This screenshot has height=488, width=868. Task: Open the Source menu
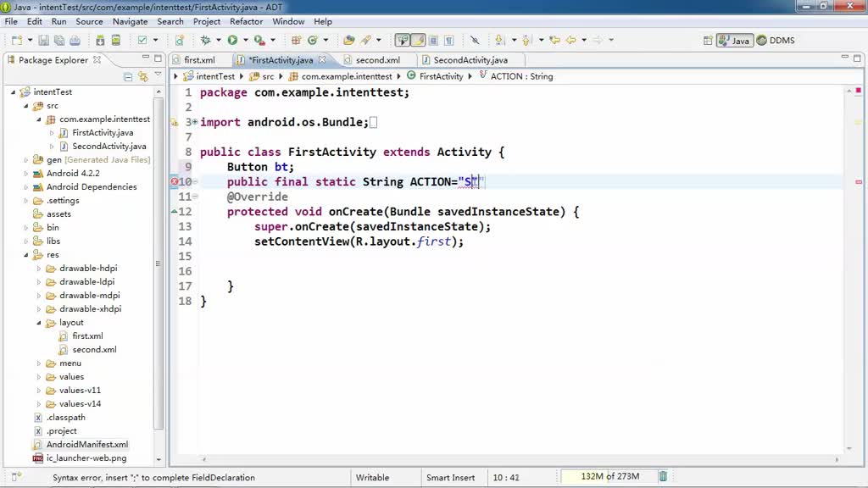coord(89,21)
